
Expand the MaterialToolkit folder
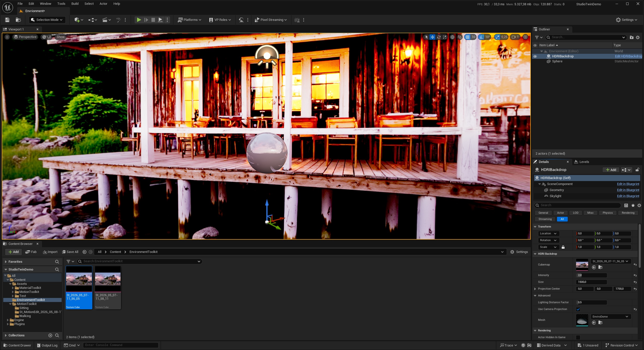click(13, 288)
